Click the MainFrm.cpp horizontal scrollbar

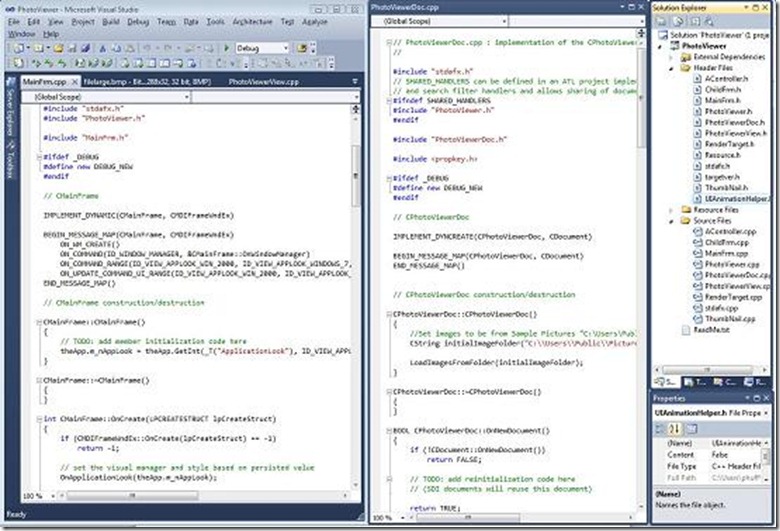pos(203,496)
